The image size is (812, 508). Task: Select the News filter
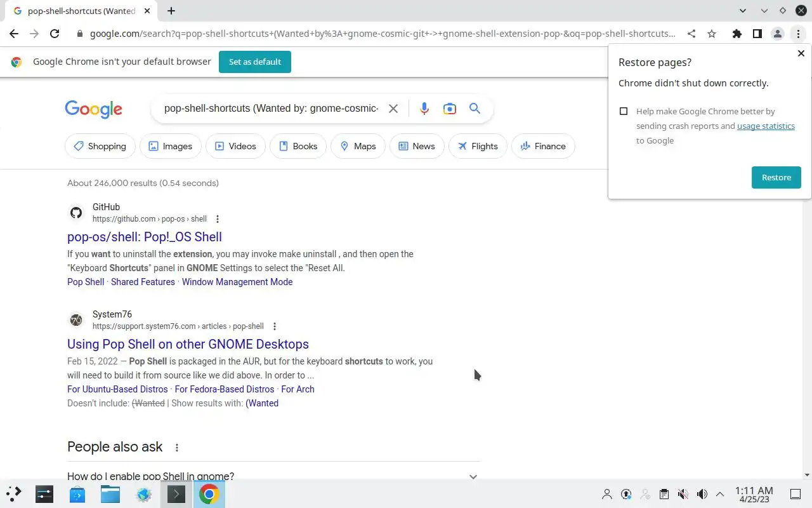(417, 146)
